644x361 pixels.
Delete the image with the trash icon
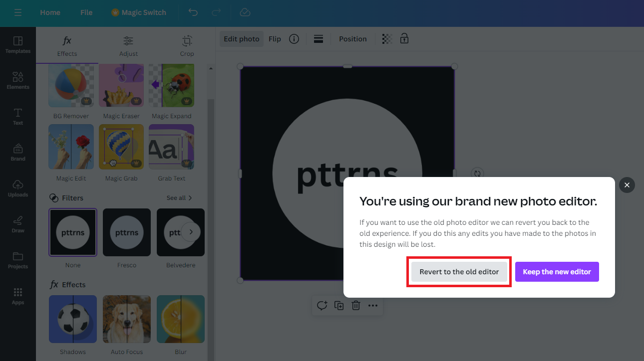[x=356, y=306]
